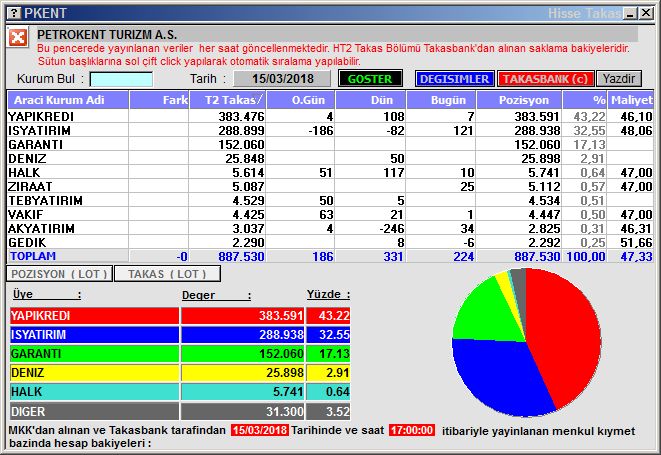Click the Bugün value 121
This screenshot has width=661, height=455.
pos(464,130)
